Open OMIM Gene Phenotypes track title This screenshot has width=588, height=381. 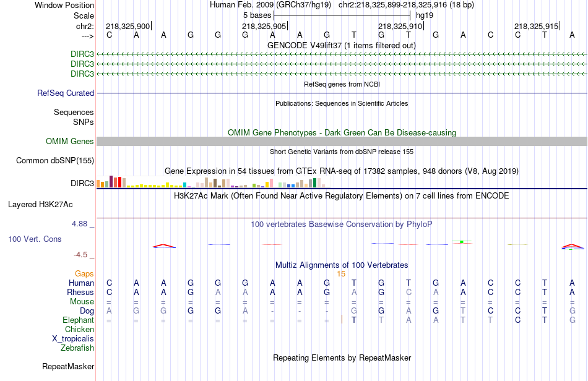coord(342,132)
